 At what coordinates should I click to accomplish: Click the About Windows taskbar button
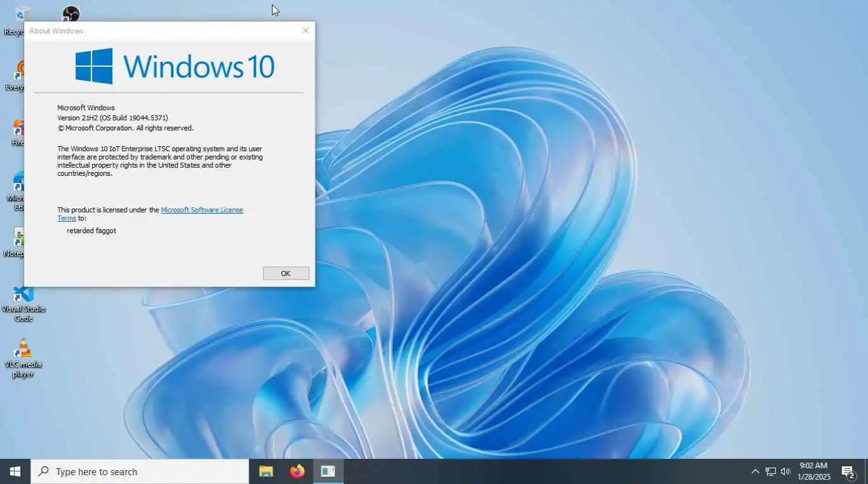(328, 471)
